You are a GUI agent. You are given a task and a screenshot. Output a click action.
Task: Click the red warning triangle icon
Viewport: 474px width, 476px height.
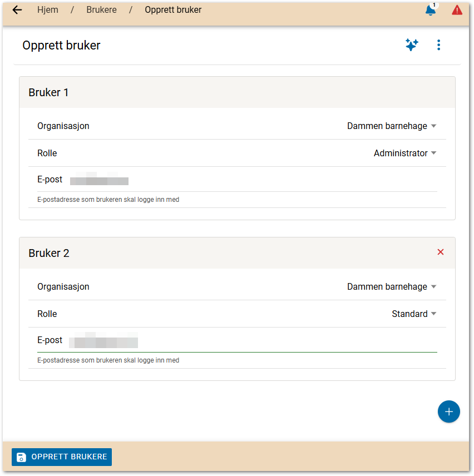457,10
